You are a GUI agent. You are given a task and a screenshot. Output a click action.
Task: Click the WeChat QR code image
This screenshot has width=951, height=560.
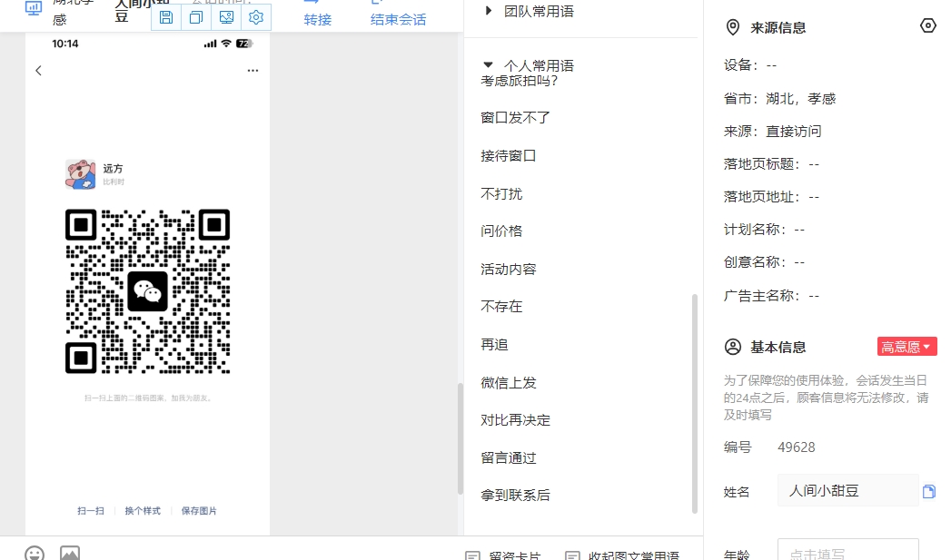tap(147, 291)
